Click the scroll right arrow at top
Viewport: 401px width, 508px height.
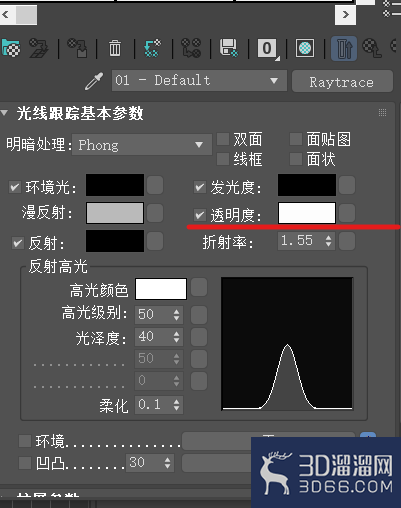(345, 15)
